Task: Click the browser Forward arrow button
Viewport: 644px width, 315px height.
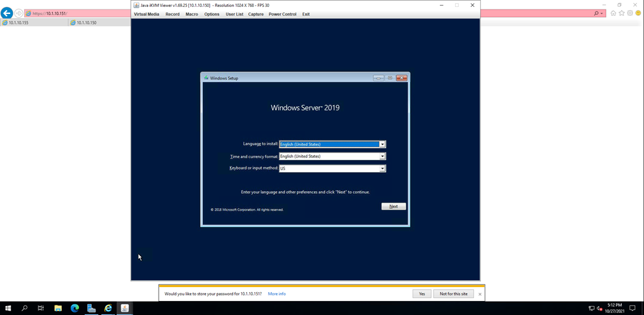Action: click(18, 13)
